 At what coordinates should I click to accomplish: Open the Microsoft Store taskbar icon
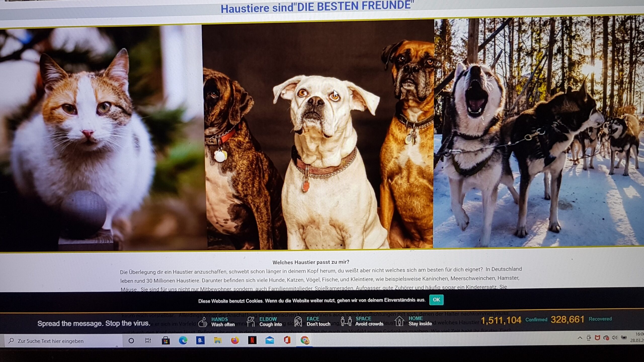(x=166, y=341)
